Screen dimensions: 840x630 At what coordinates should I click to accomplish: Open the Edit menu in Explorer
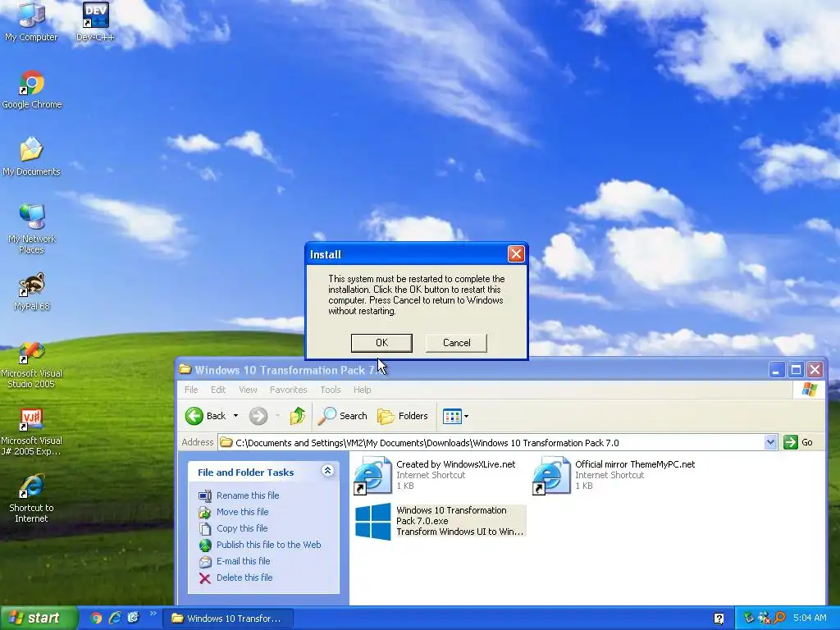click(x=218, y=390)
